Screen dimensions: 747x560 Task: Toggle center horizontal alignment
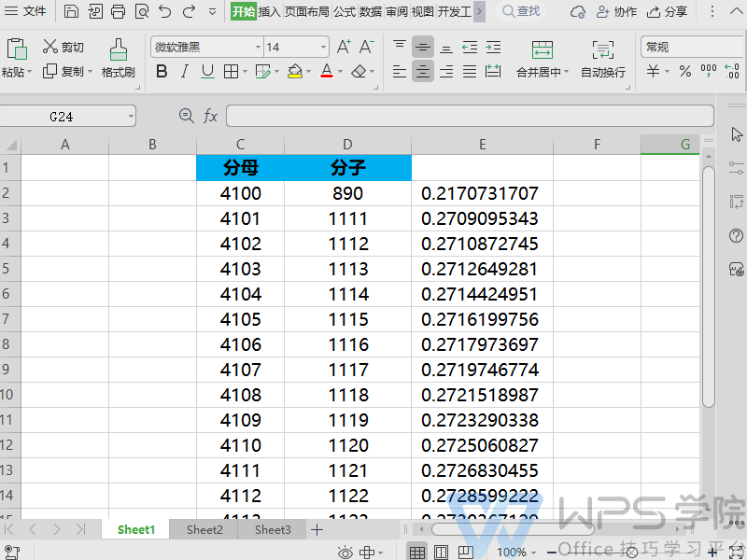423,72
